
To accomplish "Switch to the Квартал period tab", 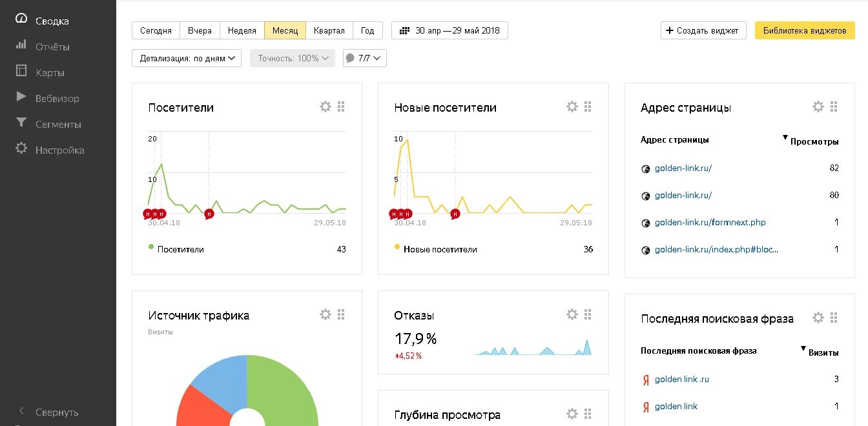I will pyautogui.click(x=329, y=30).
